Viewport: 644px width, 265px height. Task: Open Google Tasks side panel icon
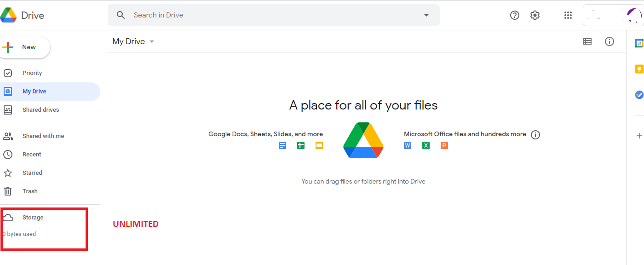click(639, 95)
